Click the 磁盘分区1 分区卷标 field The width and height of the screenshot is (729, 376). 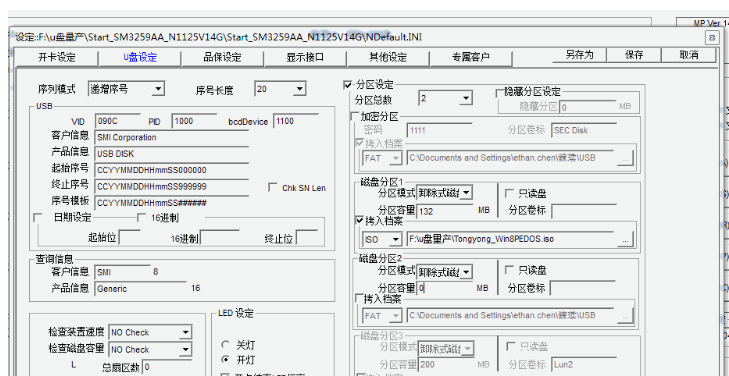(583, 211)
